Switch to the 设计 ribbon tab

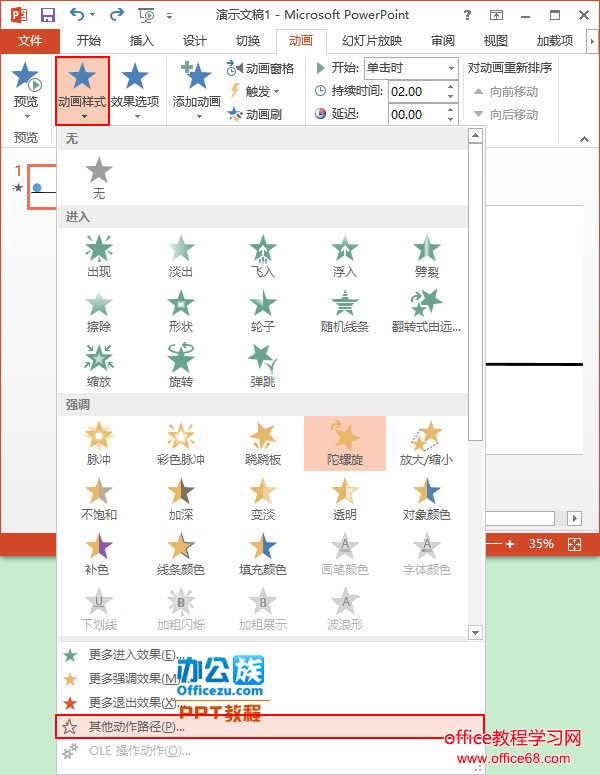point(194,41)
